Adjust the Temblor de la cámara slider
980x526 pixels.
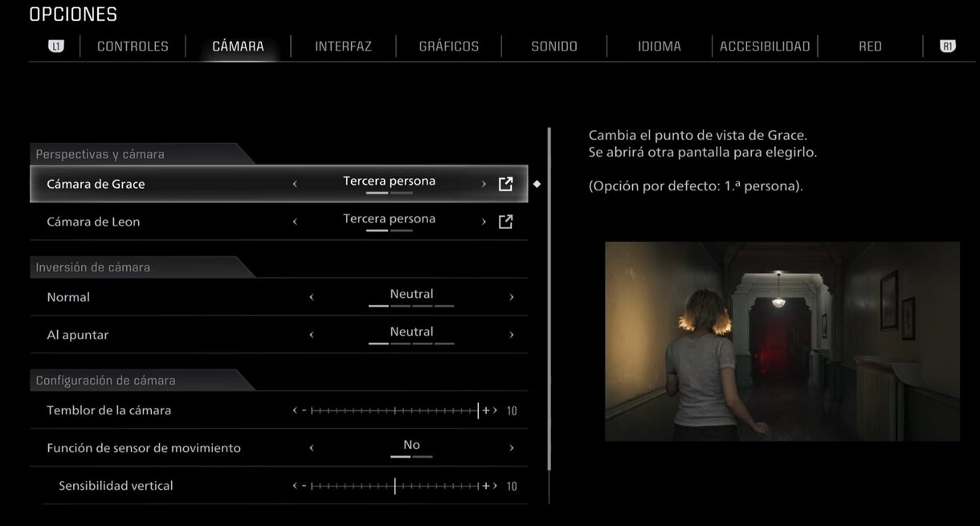pyautogui.click(x=398, y=410)
